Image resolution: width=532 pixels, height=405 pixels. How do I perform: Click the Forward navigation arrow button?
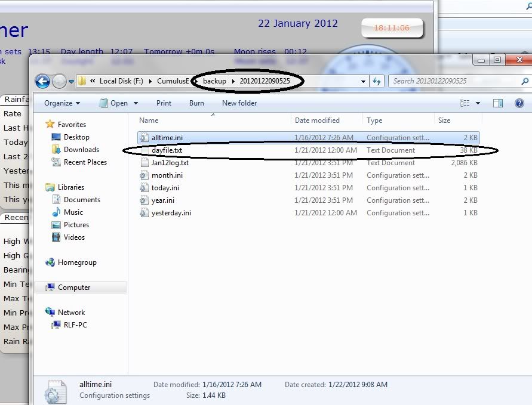[x=59, y=81]
